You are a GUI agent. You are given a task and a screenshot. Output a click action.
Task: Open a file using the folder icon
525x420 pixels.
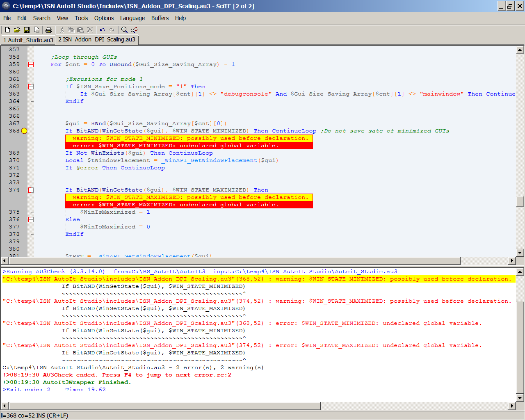tap(17, 30)
